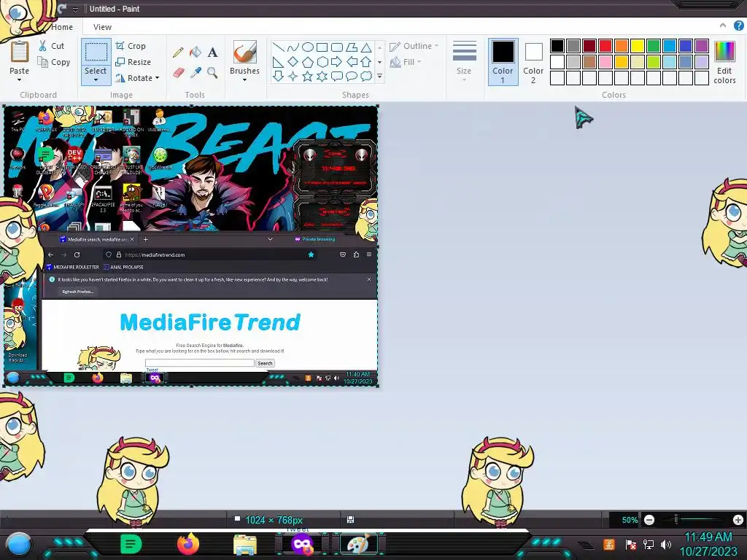Open the Paste dropdown arrow

(20, 80)
